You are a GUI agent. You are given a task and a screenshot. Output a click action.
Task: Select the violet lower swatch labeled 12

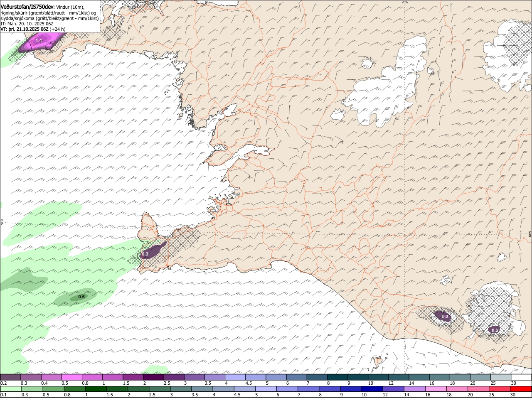(394, 389)
